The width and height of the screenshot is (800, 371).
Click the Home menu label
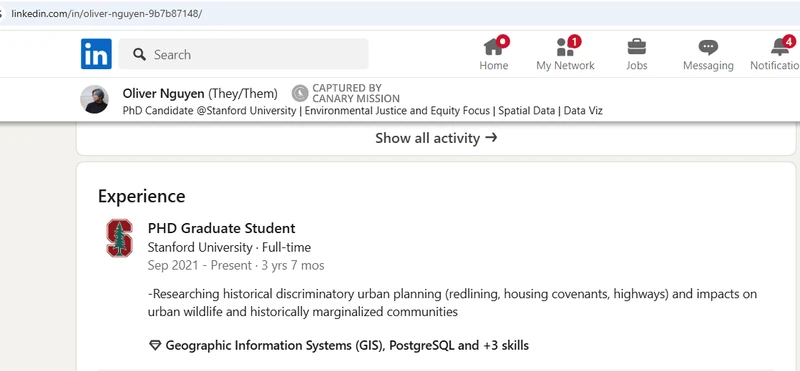(493, 65)
